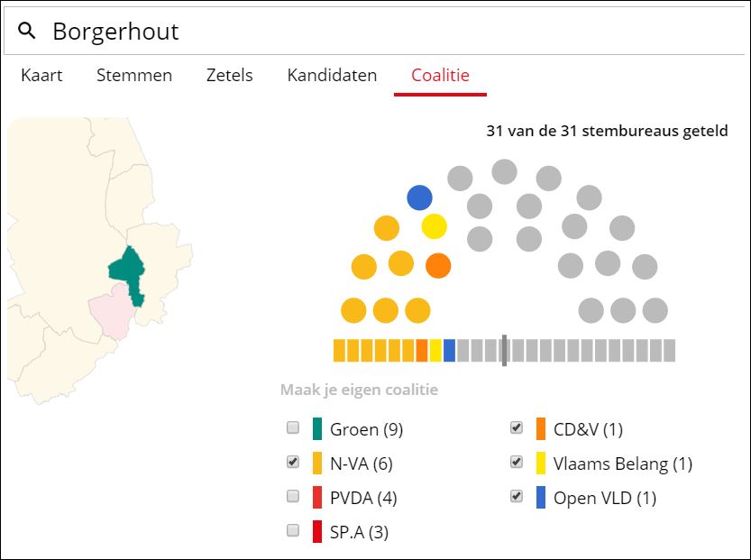Disable the Vlaams Belang (1) checkbox
This screenshot has height=560, width=751.
point(516,462)
